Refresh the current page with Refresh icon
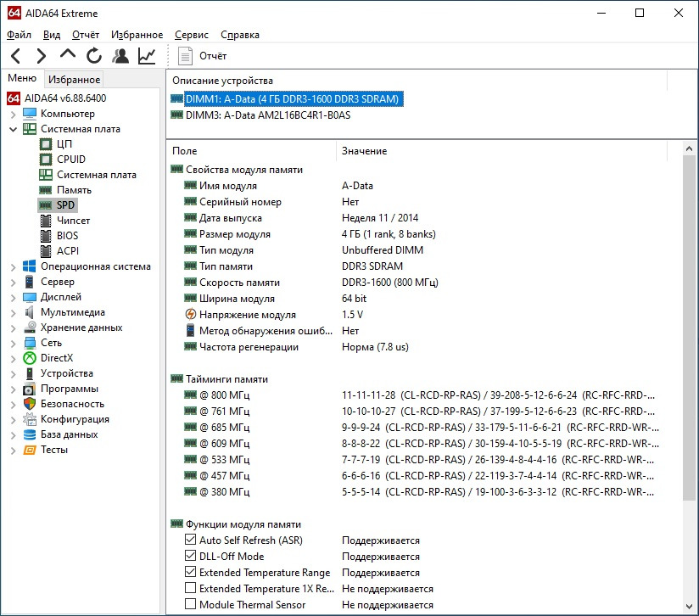 click(93, 56)
